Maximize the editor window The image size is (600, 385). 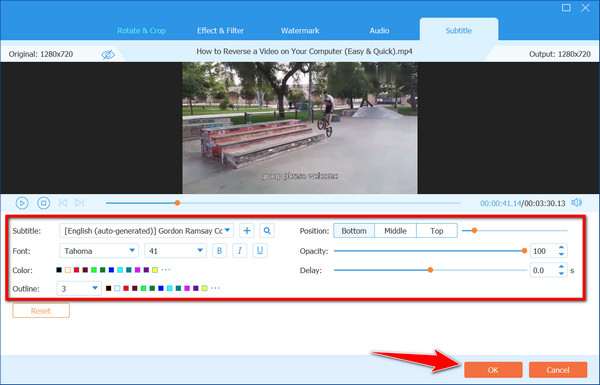point(566,8)
